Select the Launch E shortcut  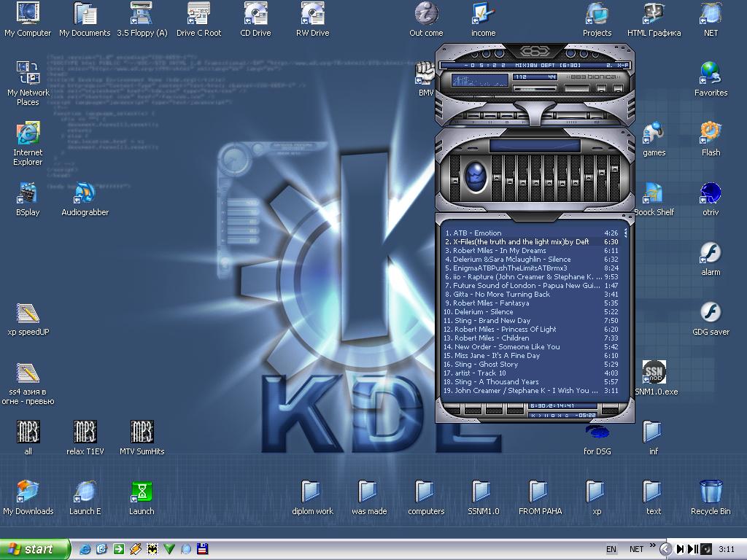85,498
